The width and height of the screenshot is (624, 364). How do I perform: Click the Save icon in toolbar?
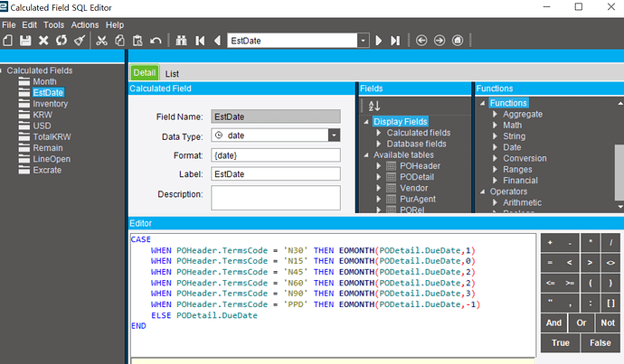coord(25,41)
